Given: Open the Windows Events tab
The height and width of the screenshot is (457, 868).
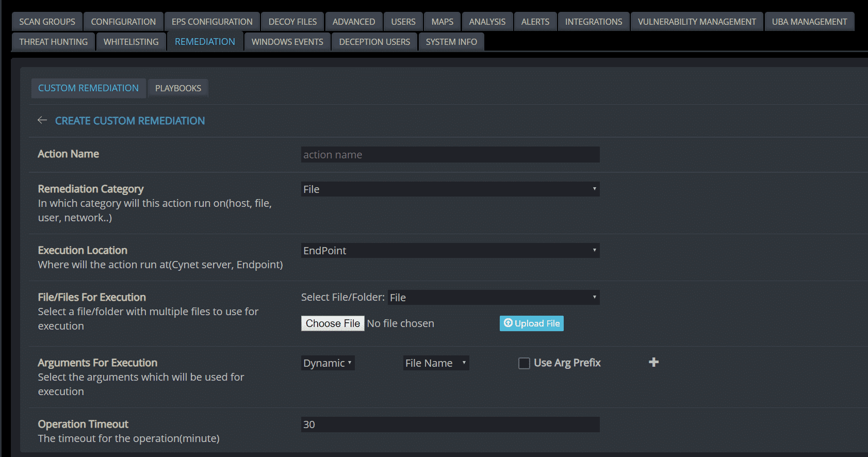Looking at the screenshot, I should (287, 42).
